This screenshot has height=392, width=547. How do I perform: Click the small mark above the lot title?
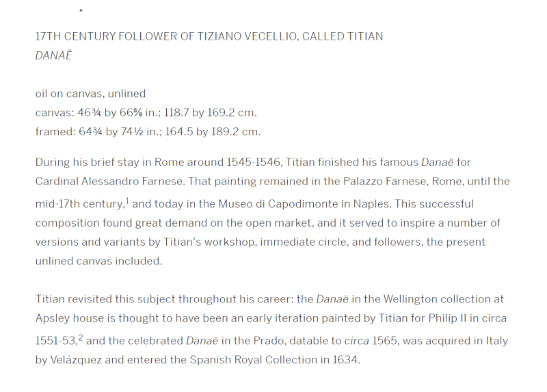point(81,10)
